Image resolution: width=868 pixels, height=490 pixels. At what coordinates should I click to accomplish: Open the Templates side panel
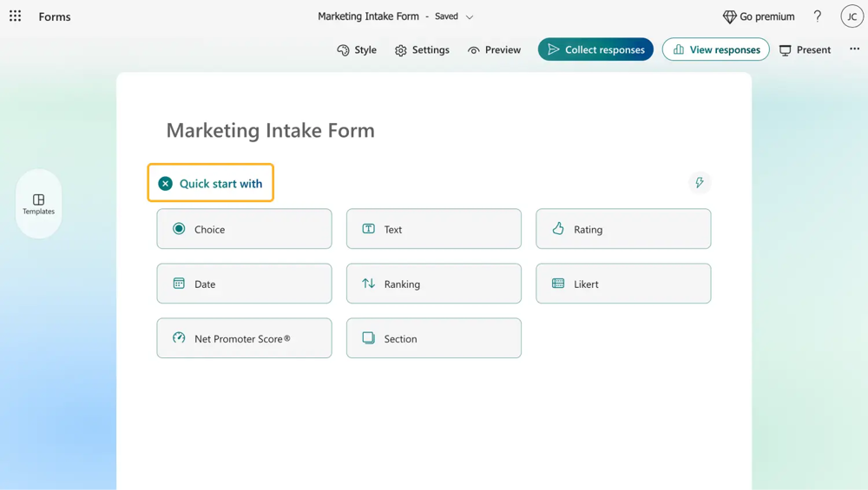pos(38,204)
